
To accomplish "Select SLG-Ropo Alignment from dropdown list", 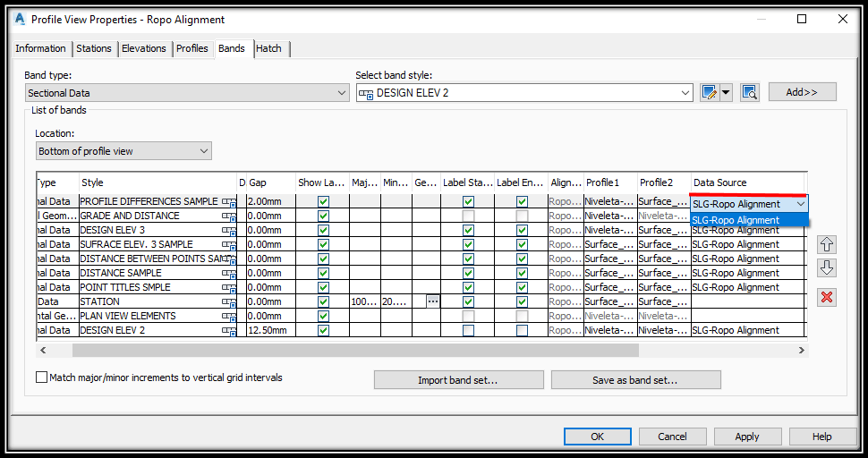I will (750, 220).
